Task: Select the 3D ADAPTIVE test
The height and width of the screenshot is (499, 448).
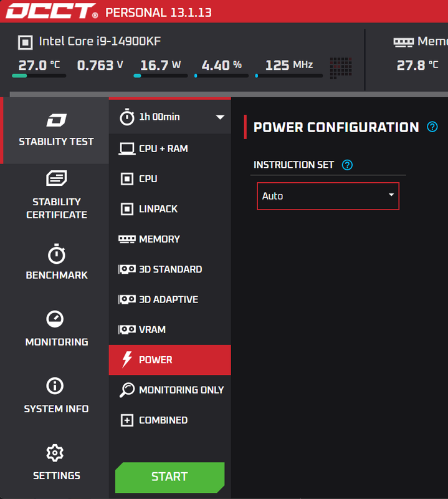Action: (169, 299)
